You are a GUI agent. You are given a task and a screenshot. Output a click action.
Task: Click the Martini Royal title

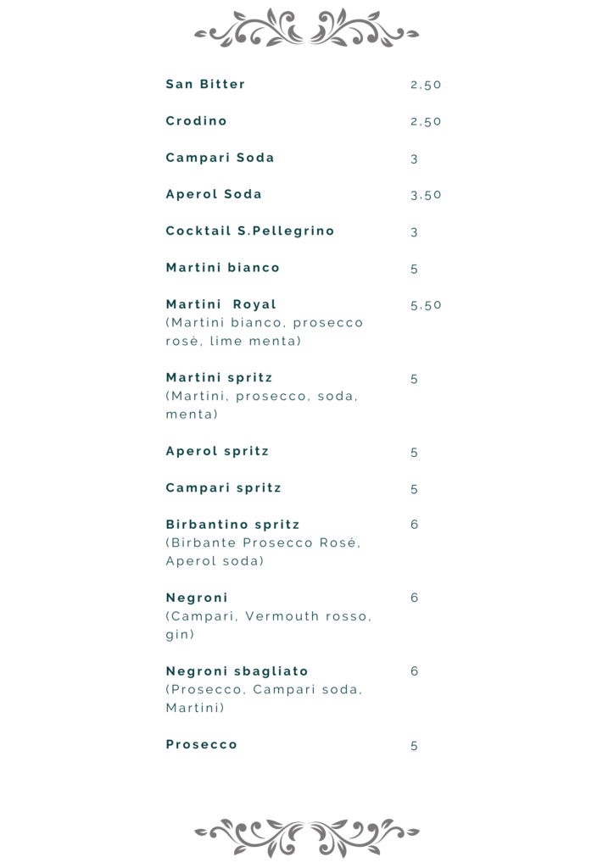coord(220,304)
